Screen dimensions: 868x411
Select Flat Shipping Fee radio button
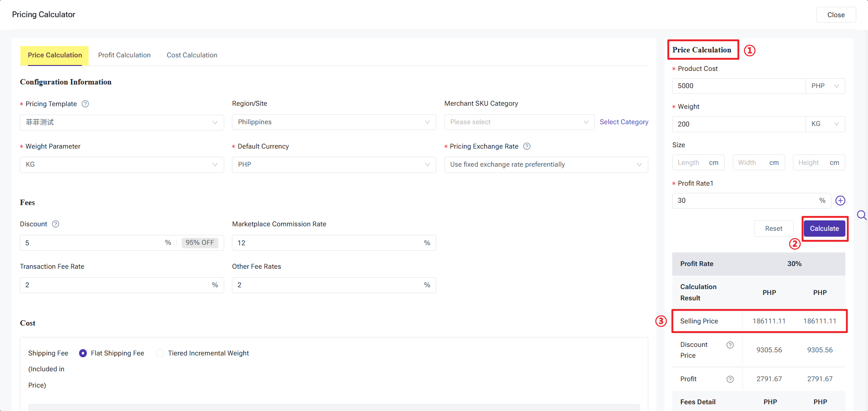83,353
